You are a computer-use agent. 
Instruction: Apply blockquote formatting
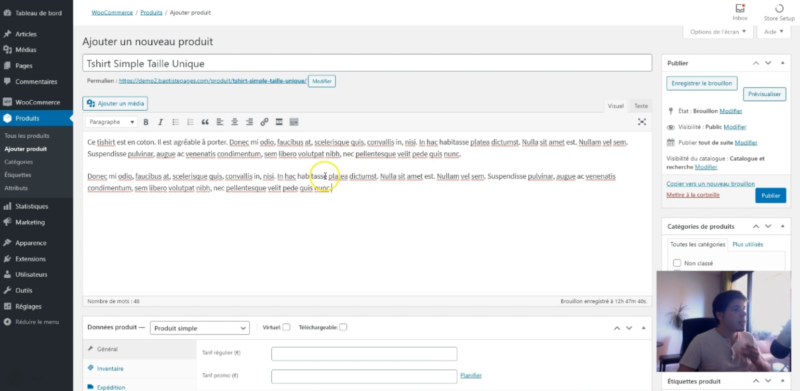(x=205, y=122)
